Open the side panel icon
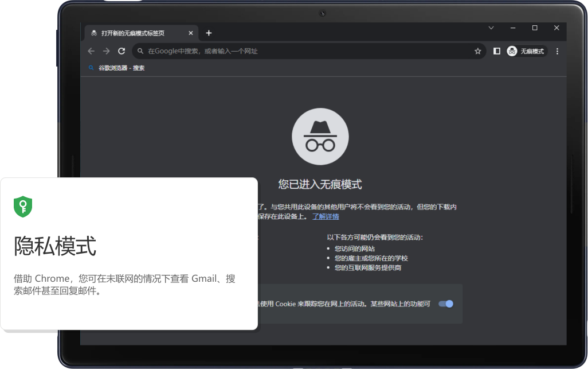Viewport: 588px width, 369px height. [497, 51]
